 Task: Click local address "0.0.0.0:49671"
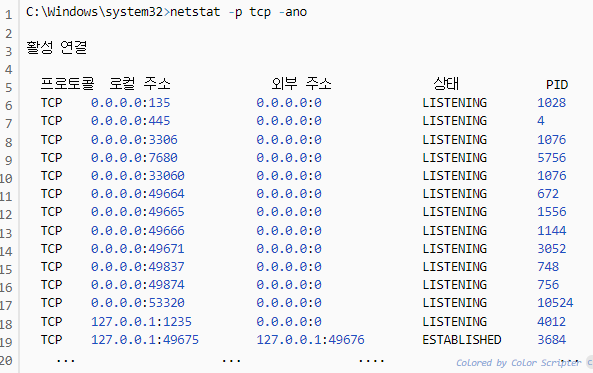[138, 249]
